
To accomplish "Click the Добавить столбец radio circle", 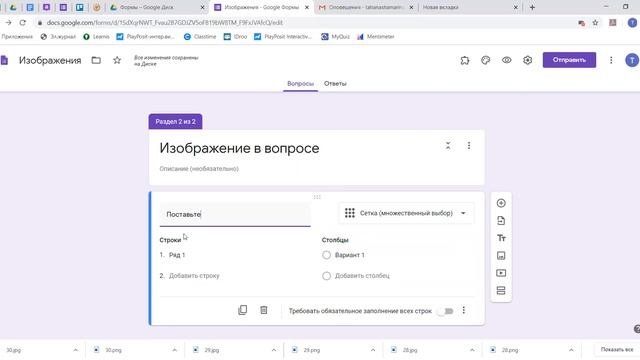I will click(x=327, y=276).
